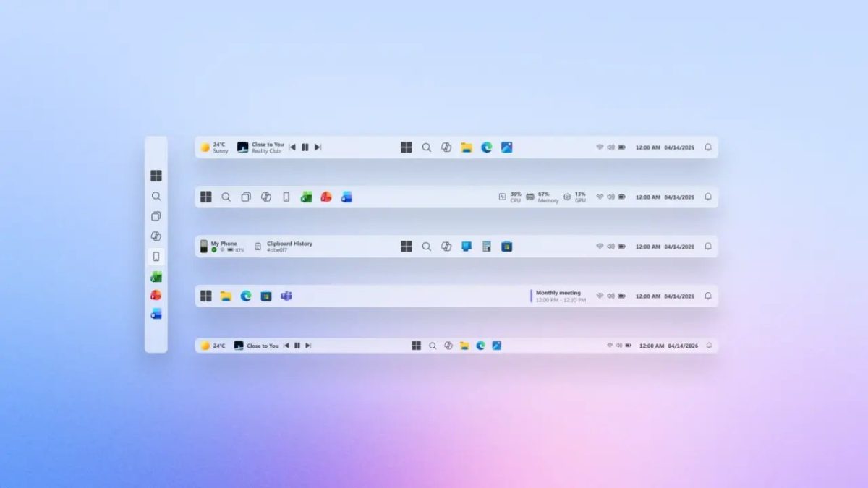Launch Copilot on the Sunny weather taskbar
The width and height of the screenshot is (868, 488).
pyautogui.click(x=446, y=147)
